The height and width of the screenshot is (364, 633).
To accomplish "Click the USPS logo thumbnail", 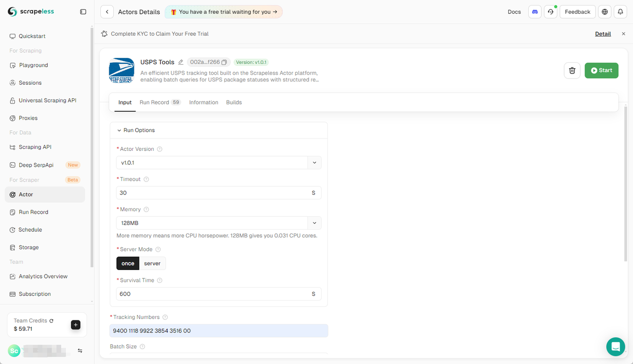I will coord(122,70).
